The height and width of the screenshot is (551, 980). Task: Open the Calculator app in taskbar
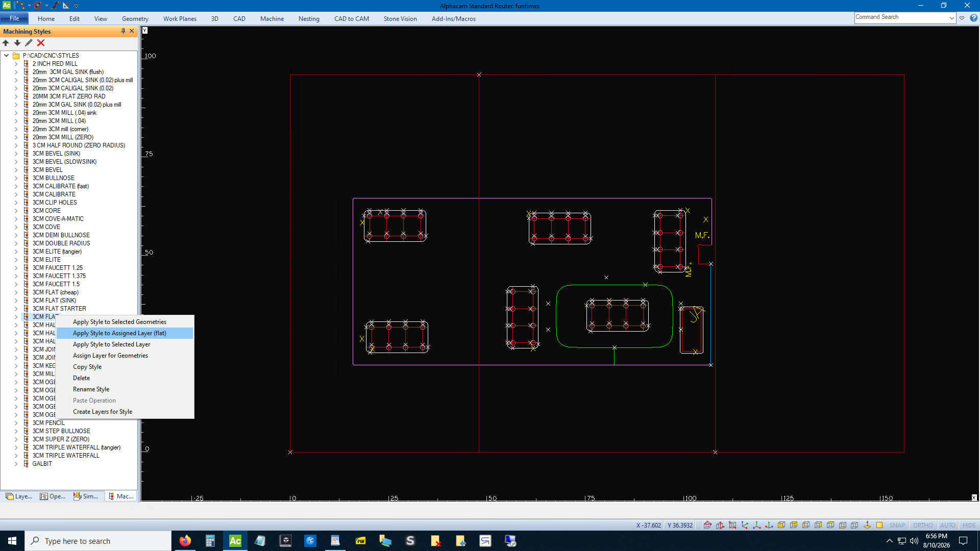210,541
